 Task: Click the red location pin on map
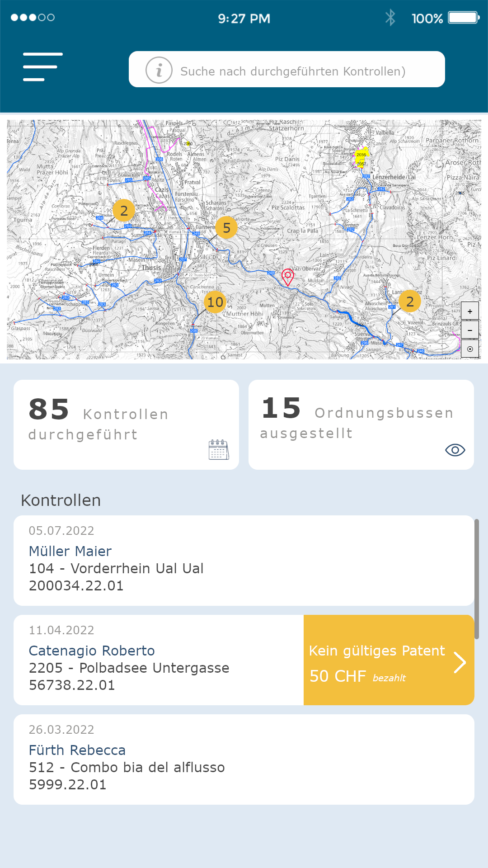288,276
